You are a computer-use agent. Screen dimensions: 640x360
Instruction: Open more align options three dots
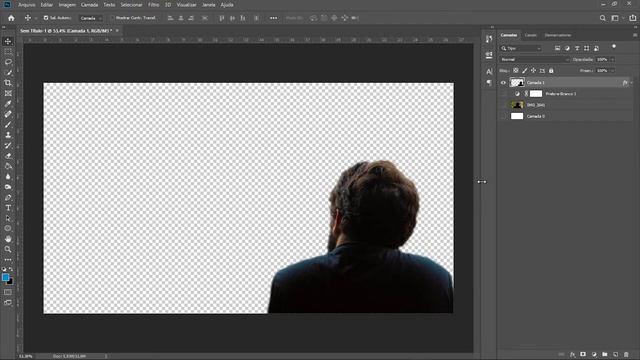pyautogui.click(x=273, y=18)
